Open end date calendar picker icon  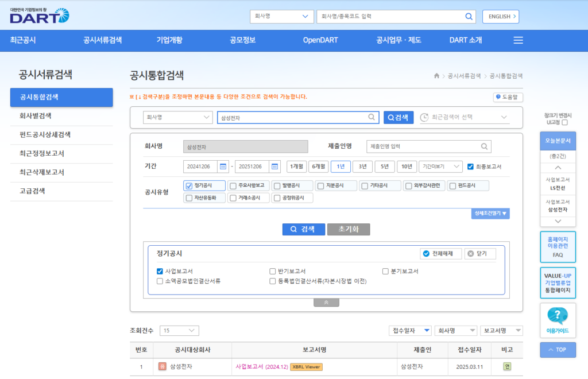[274, 167]
